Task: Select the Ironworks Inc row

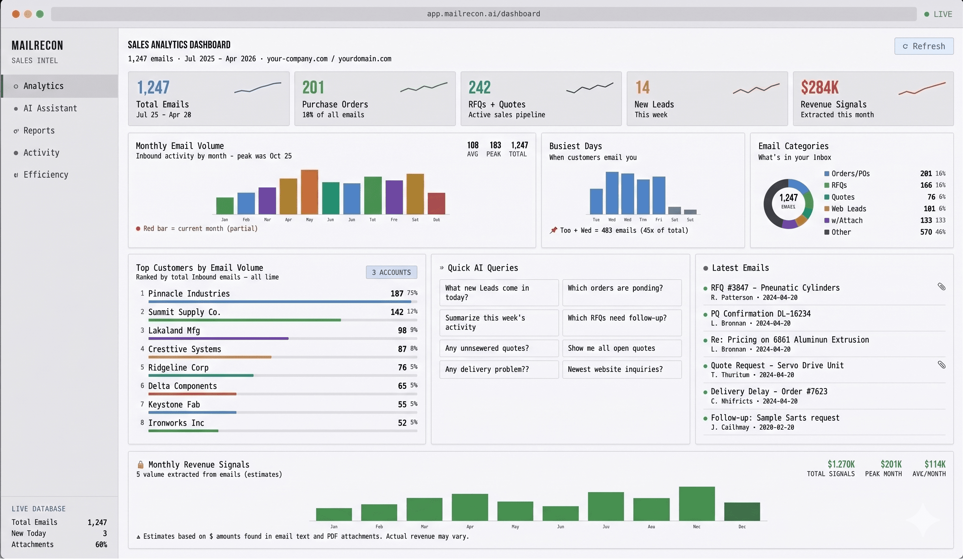Action: [278, 426]
